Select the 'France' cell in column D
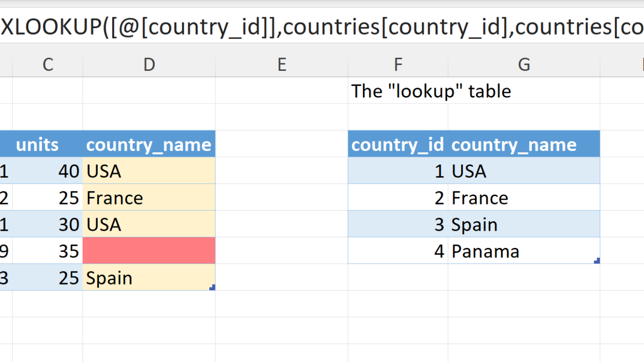This screenshot has width=644, height=362. [149, 198]
